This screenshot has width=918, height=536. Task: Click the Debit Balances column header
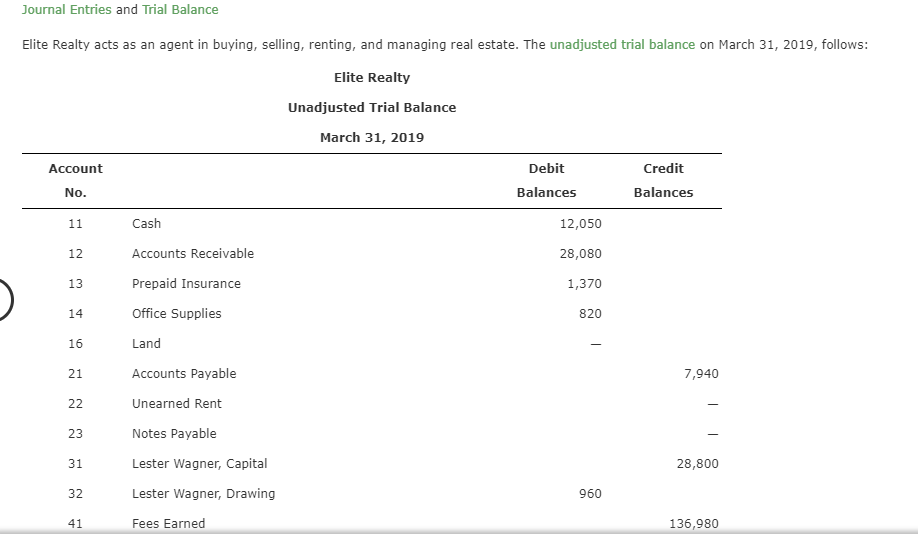coord(546,180)
